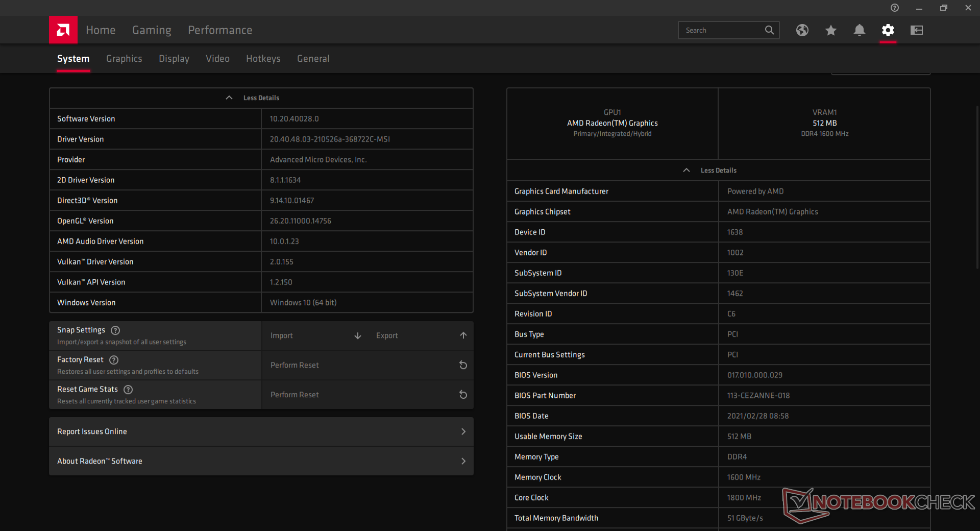Click BIOS Part Number value 113-CEZANNE-018
This screenshot has height=531, width=980.
[758, 396]
